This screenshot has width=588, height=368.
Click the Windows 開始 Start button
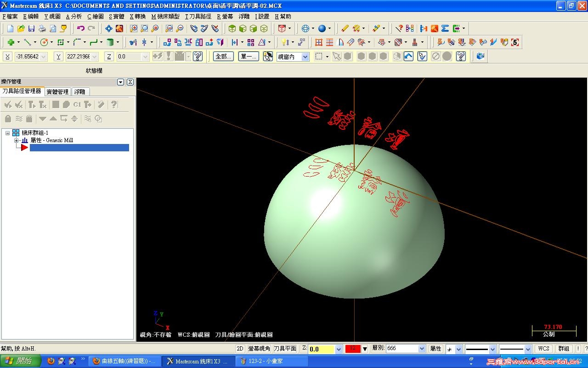tap(21, 361)
